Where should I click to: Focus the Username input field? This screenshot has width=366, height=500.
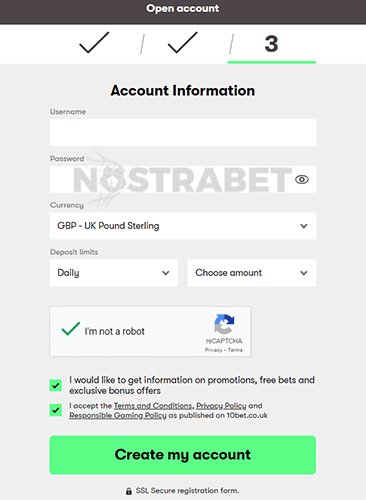183,132
